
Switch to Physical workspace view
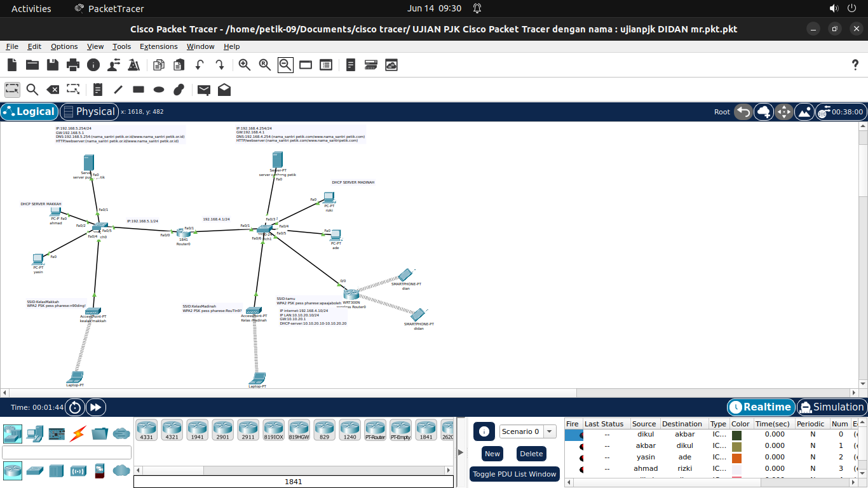point(89,112)
